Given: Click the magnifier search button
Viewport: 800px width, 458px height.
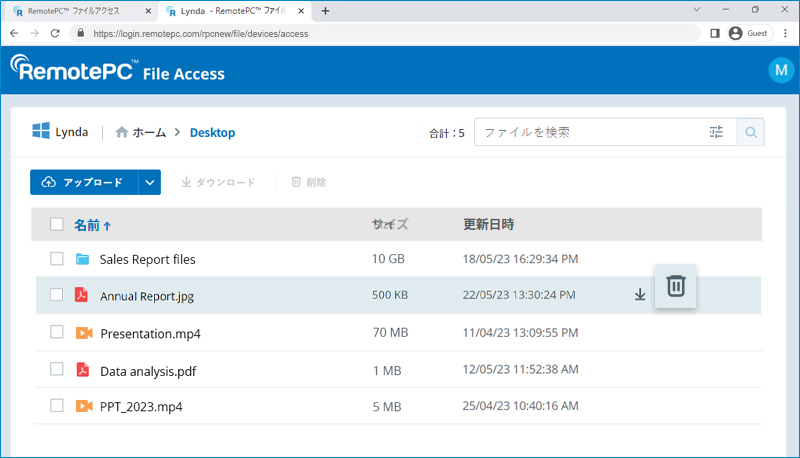Looking at the screenshot, I should point(751,132).
